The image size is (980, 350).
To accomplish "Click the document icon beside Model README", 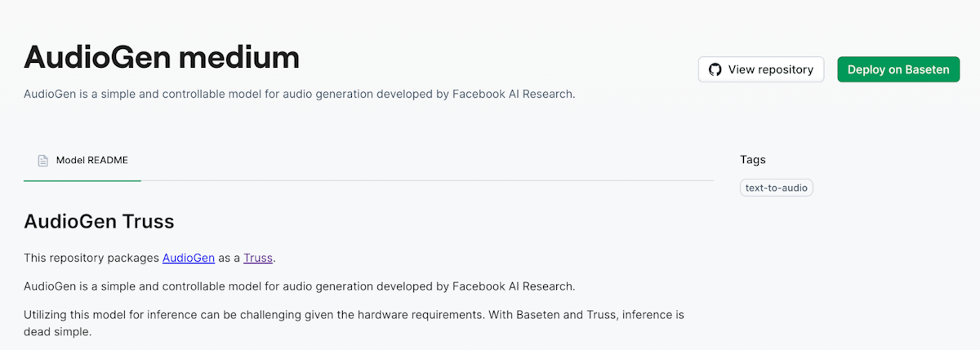I will (43, 161).
